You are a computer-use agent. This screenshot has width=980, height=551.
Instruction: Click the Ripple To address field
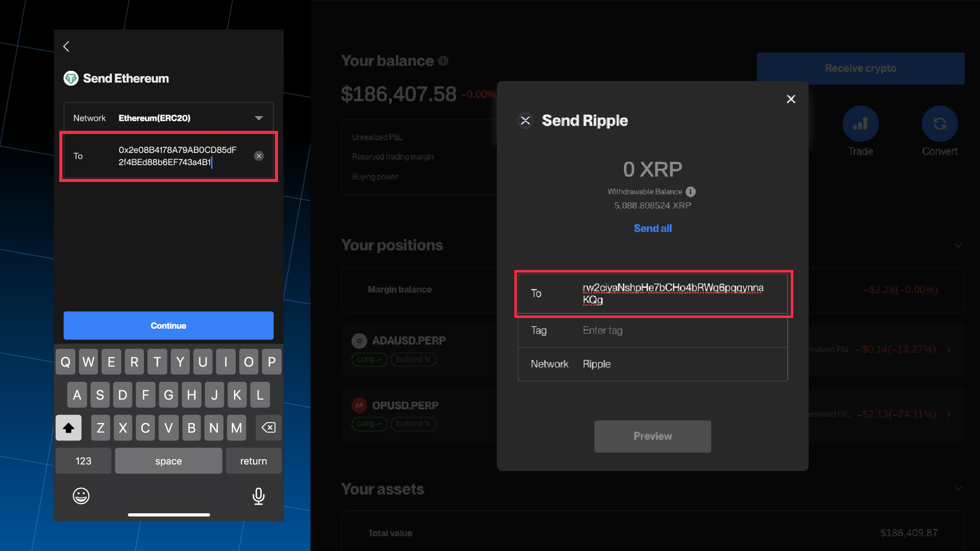point(653,294)
